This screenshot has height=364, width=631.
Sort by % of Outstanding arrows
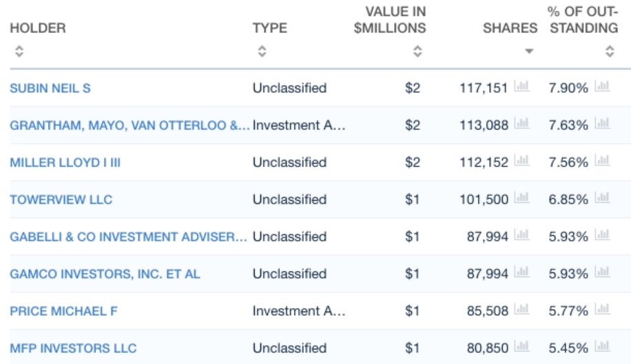pos(610,51)
